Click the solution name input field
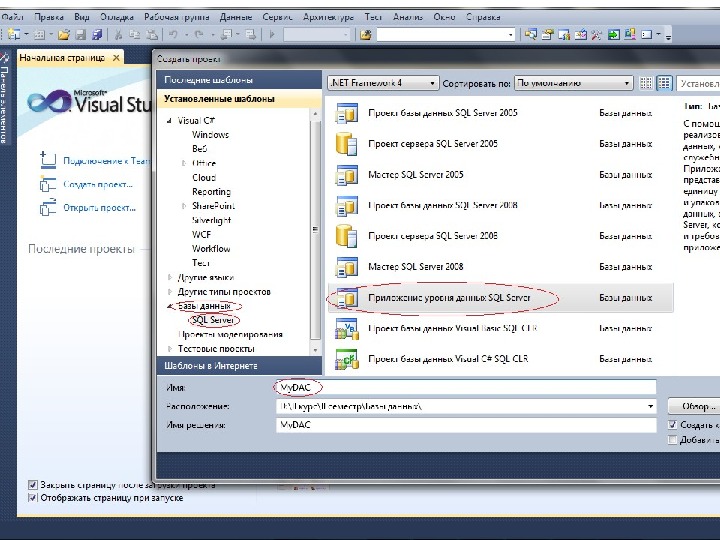 (x=466, y=425)
